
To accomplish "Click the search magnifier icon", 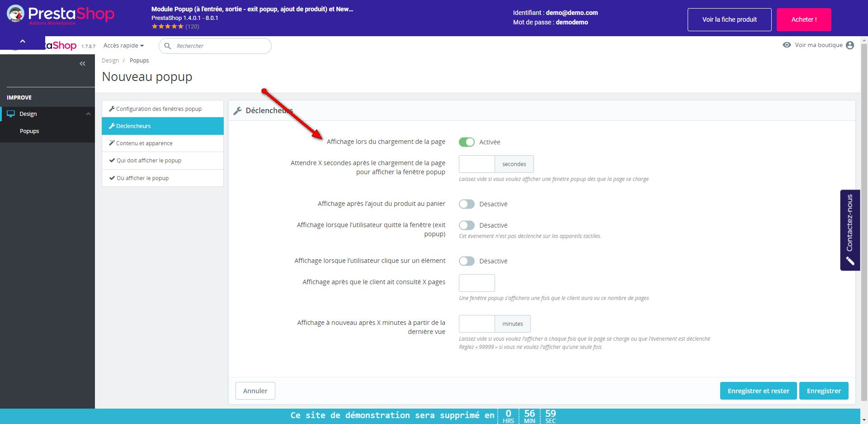I will click(x=167, y=46).
